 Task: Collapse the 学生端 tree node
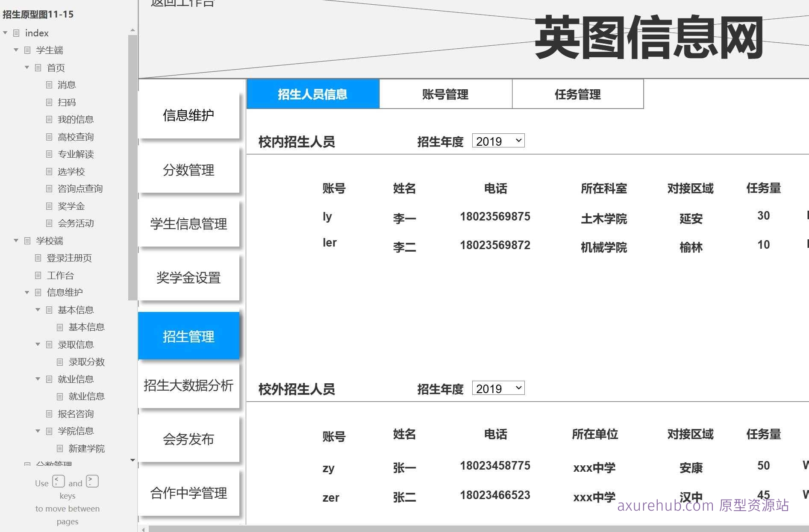pos(16,50)
